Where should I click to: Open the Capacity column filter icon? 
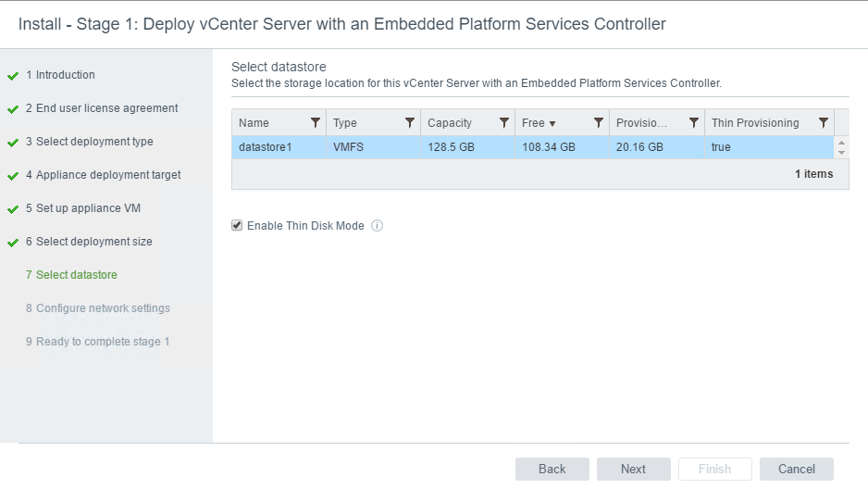(503, 123)
